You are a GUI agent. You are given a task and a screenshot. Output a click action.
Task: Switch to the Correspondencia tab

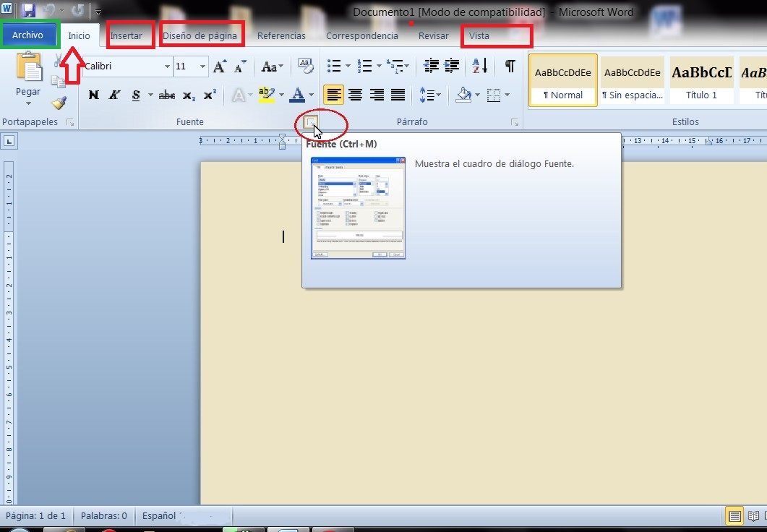(x=362, y=35)
